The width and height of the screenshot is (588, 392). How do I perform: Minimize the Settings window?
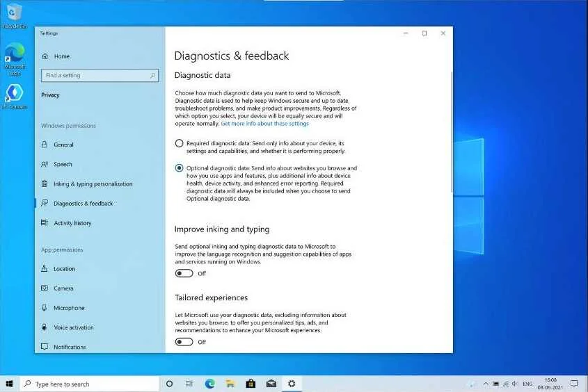[406, 33]
